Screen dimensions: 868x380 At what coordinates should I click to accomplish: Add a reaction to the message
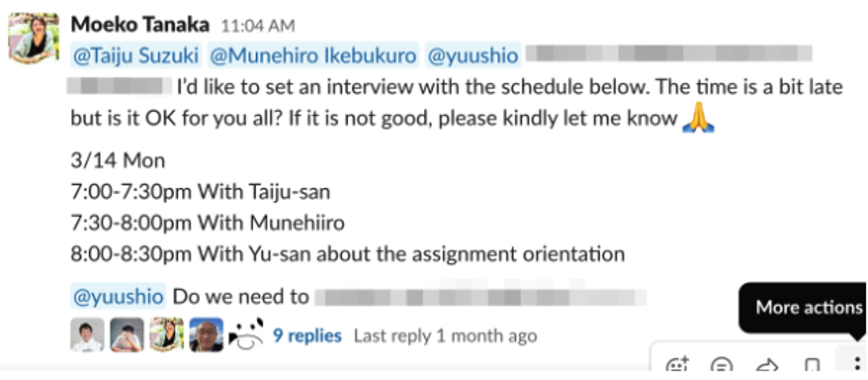(677, 365)
